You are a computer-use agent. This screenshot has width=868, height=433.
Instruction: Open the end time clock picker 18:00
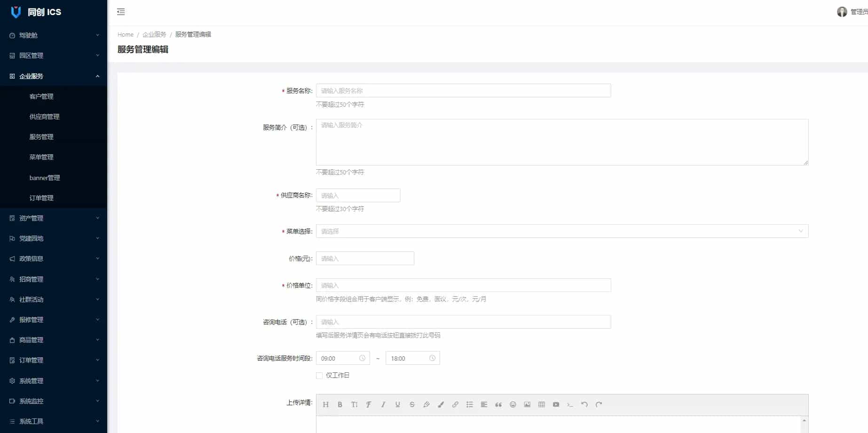tap(432, 358)
